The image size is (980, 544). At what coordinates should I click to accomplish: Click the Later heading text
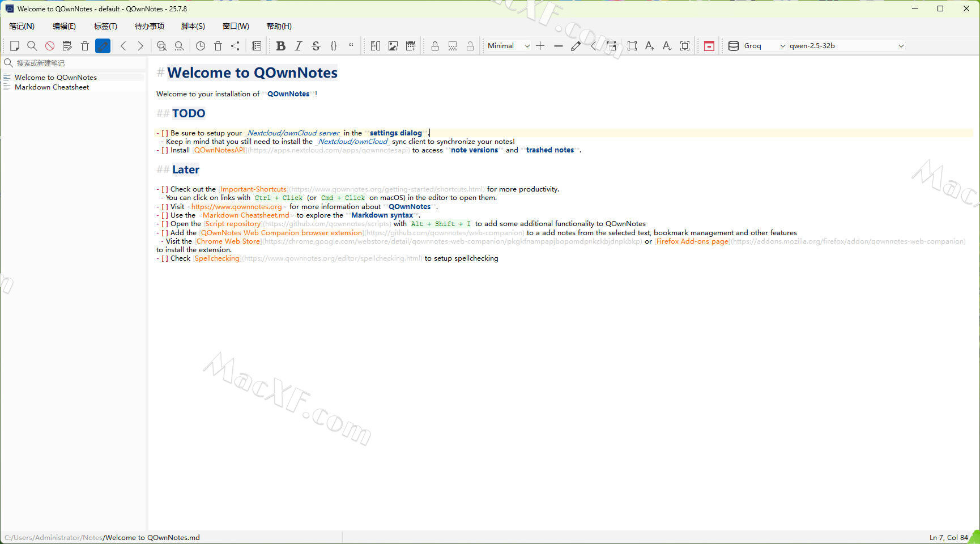click(186, 169)
